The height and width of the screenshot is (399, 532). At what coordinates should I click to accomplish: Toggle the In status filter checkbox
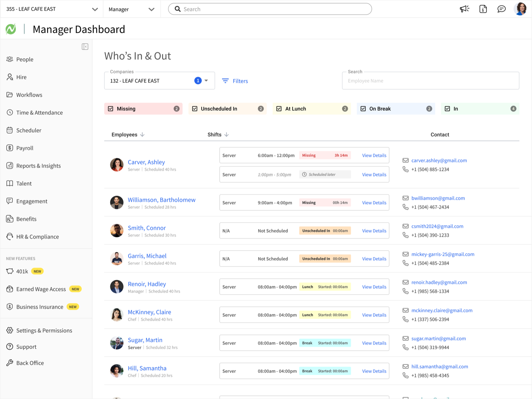pos(447,109)
